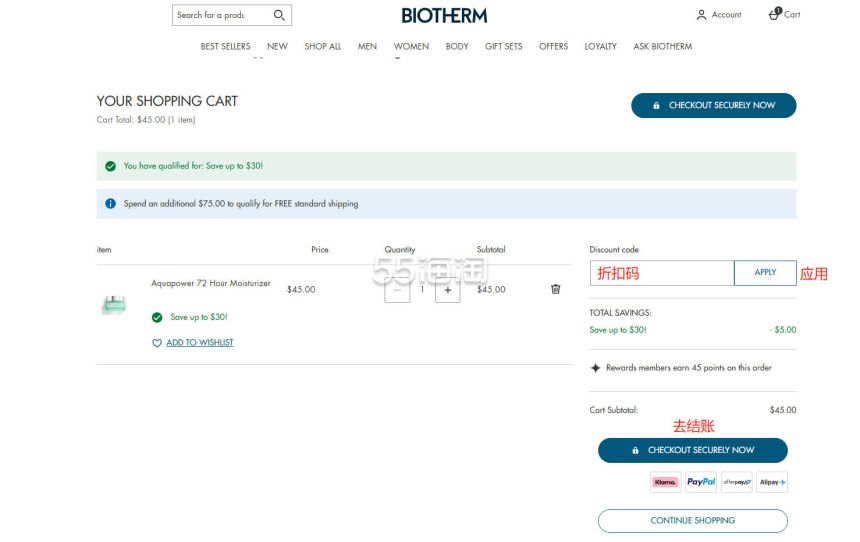Open the shopping cart bag icon

point(774,14)
